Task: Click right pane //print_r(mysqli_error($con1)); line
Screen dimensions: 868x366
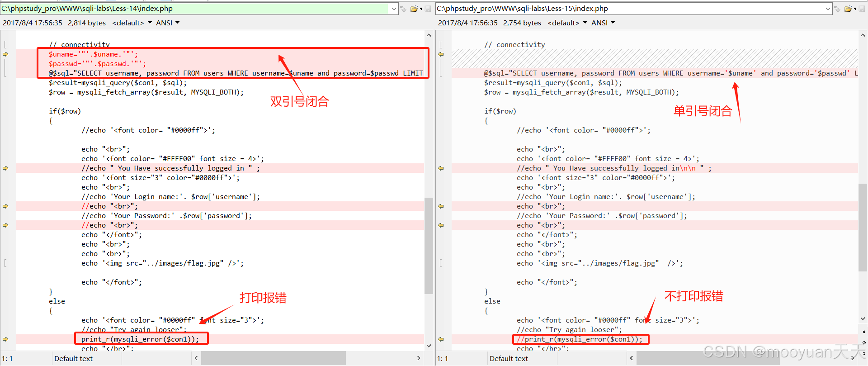Action: click(x=580, y=339)
